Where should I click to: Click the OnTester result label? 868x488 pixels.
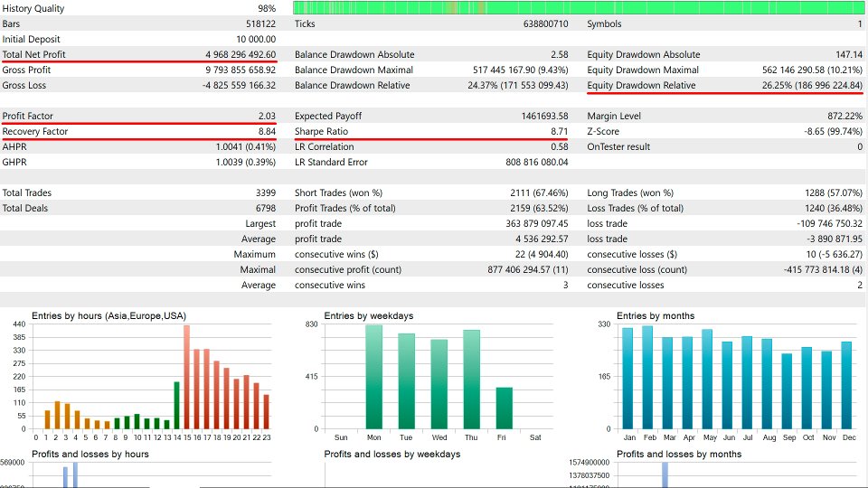tap(618, 146)
